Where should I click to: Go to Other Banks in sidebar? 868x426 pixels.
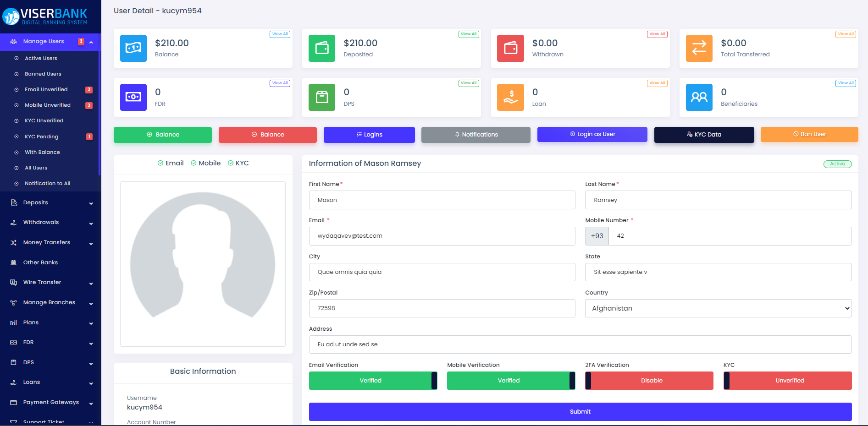coord(41,262)
